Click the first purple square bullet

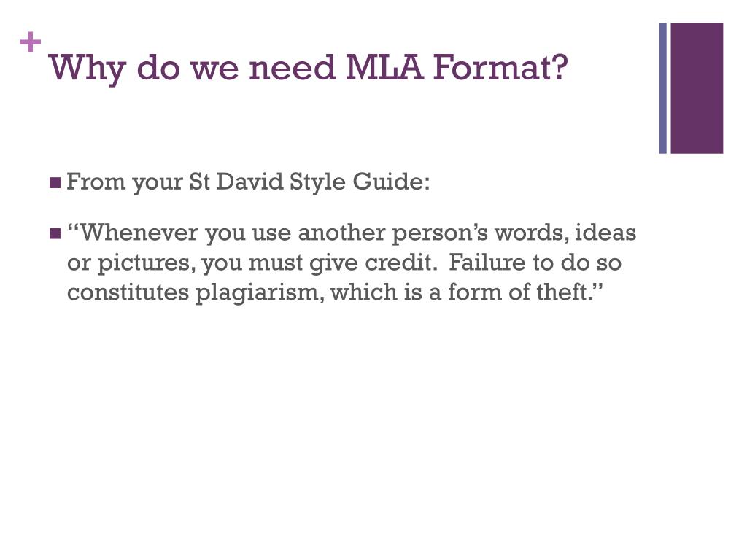[55, 183]
